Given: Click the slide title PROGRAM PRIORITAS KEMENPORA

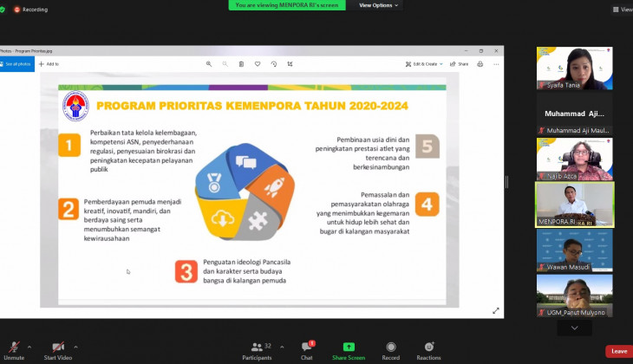Looking at the screenshot, I should point(252,106).
